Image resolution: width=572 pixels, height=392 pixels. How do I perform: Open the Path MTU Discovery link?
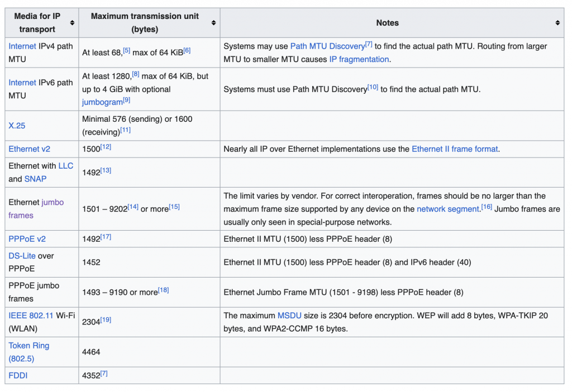click(327, 46)
